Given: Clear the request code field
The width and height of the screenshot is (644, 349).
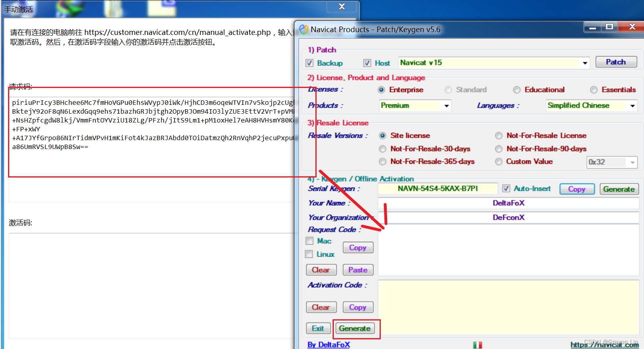Looking at the screenshot, I should click(321, 270).
